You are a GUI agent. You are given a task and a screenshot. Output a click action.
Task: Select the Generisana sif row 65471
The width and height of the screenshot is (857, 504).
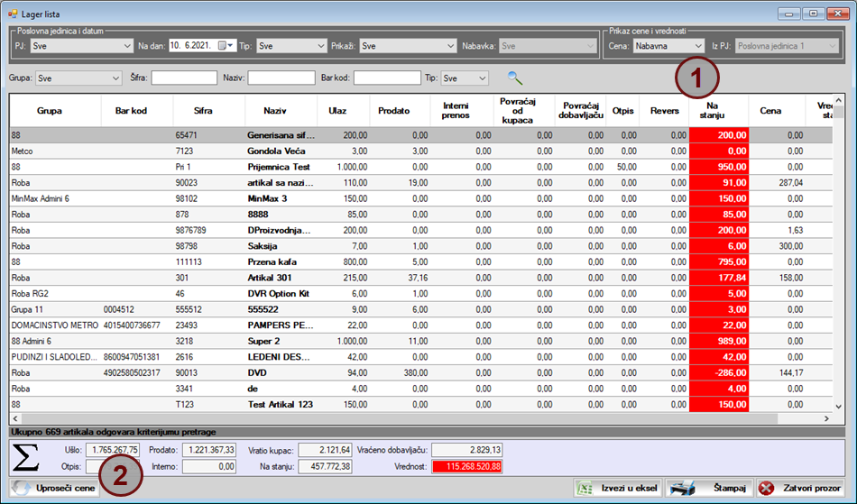[421, 135]
